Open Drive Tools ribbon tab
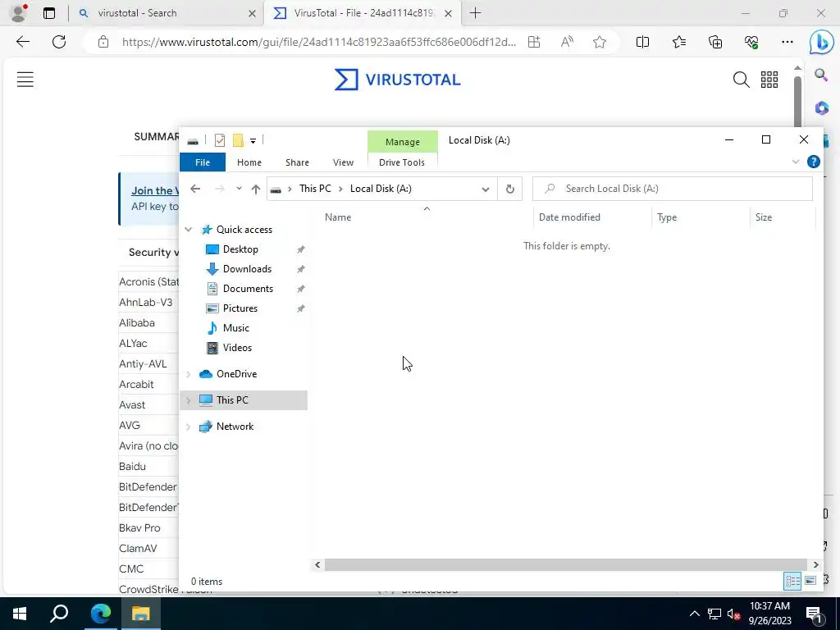 402,162
